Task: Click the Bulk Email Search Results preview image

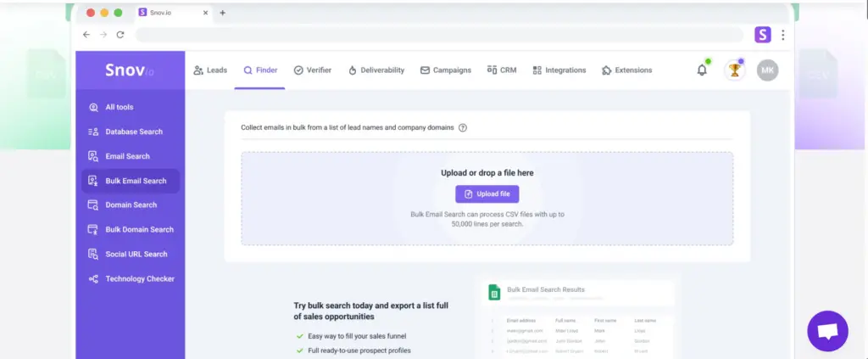Action: [578, 317]
